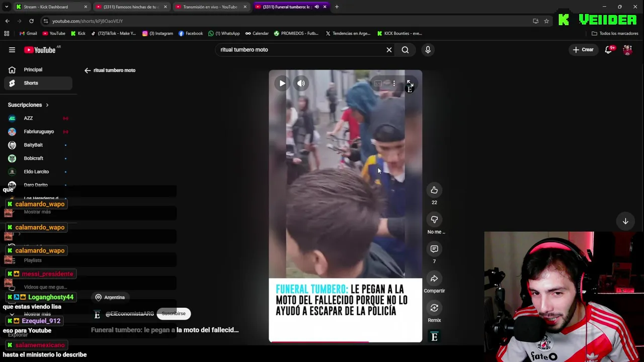Reload the current page
Screen dimensions: 644x362
(x=31, y=21)
